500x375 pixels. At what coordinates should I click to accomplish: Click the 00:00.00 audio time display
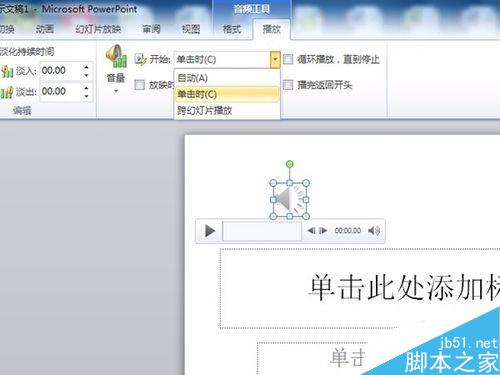[x=348, y=231]
